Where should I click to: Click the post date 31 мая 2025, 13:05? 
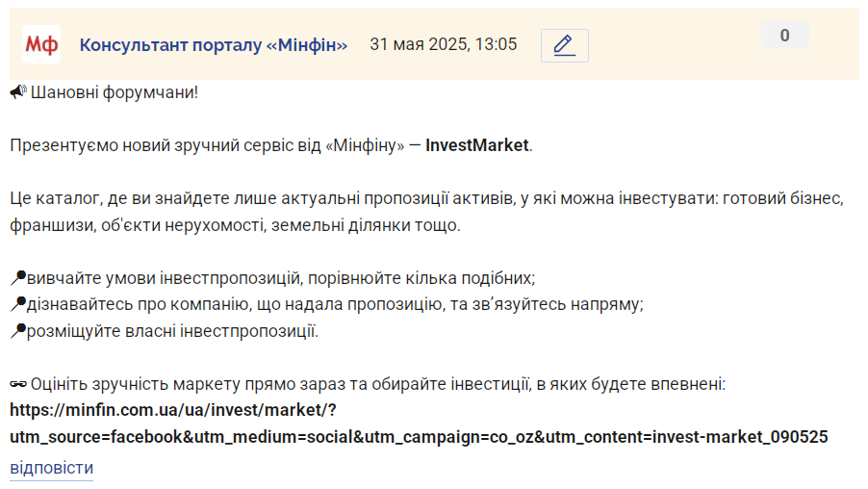[443, 44]
